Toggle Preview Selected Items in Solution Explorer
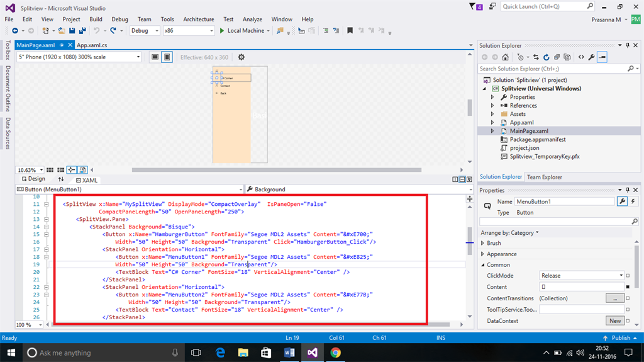The image size is (644, 362). pos(602,57)
